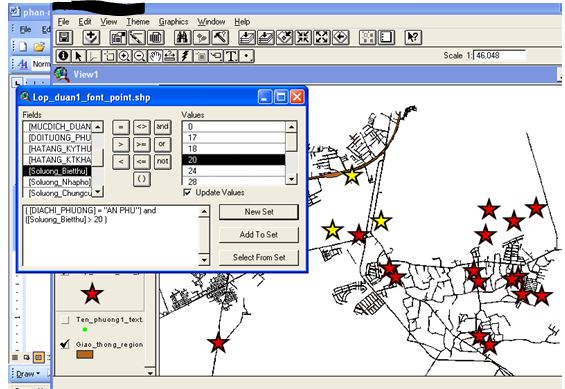The height and width of the screenshot is (389, 565).
Task: Click the 'not' operator button
Action: pyautogui.click(x=162, y=161)
